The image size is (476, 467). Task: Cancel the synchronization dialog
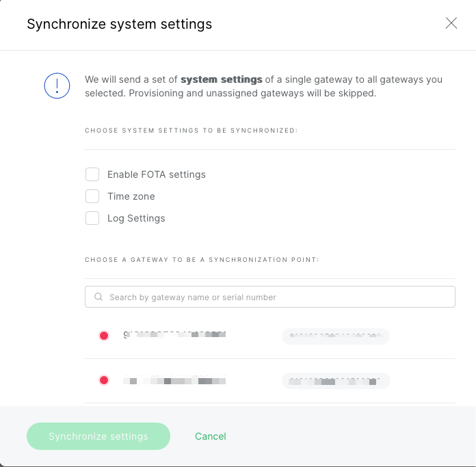211,436
